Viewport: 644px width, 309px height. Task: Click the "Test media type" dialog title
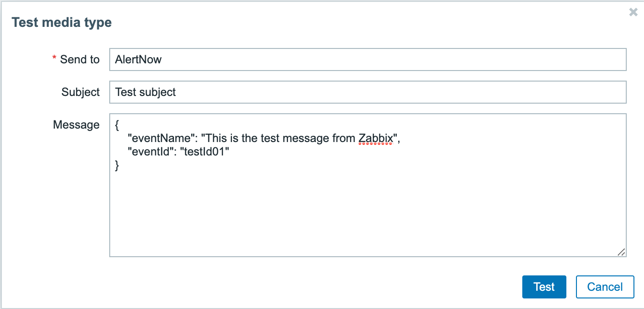pos(61,23)
